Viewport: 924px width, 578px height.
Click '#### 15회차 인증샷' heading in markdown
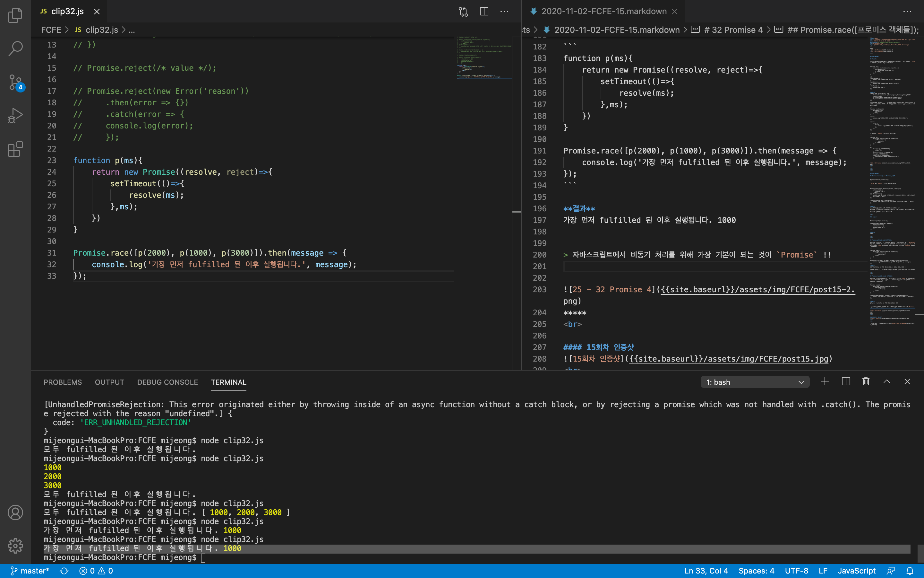click(x=598, y=347)
